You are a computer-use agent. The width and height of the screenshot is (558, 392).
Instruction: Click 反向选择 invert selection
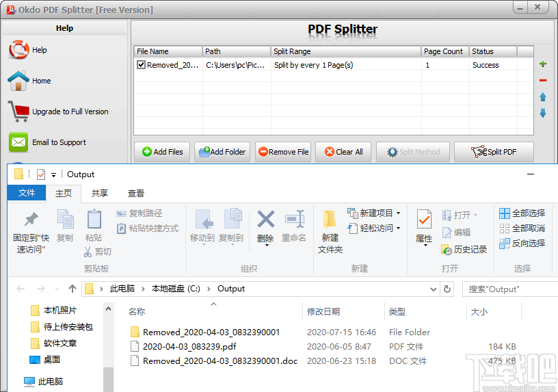tap(522, 243)
